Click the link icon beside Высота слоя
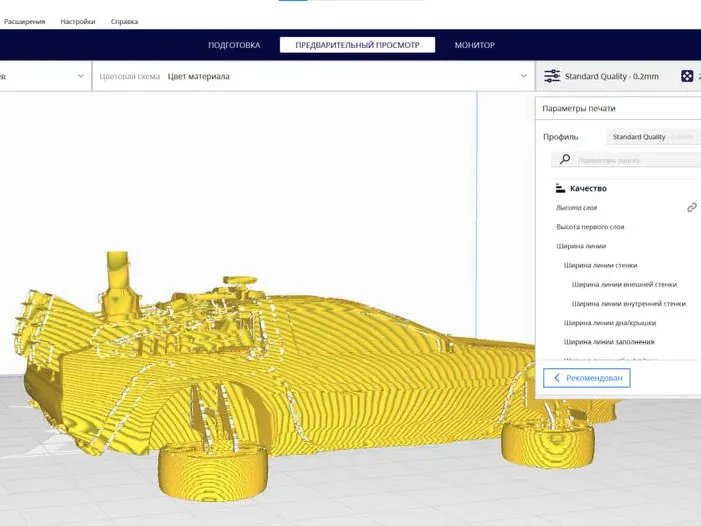 [x=692, y=207]
